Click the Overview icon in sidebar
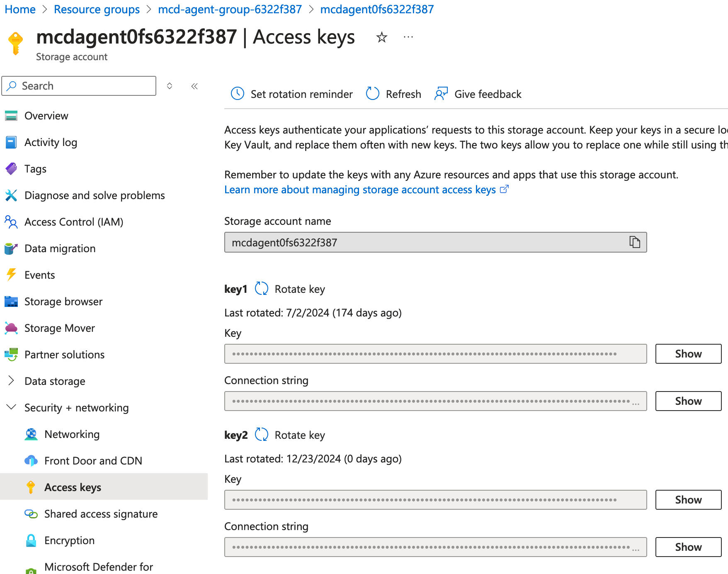728x574 pixels. pos(11,116)
